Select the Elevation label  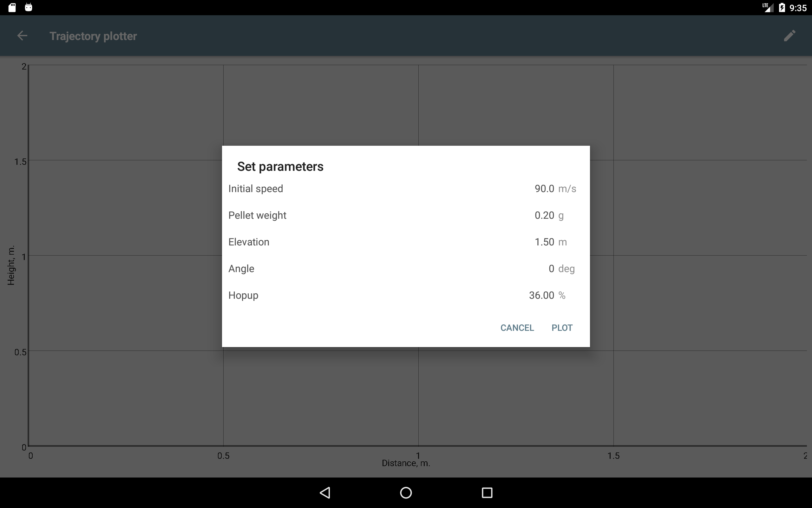point(249,242)
